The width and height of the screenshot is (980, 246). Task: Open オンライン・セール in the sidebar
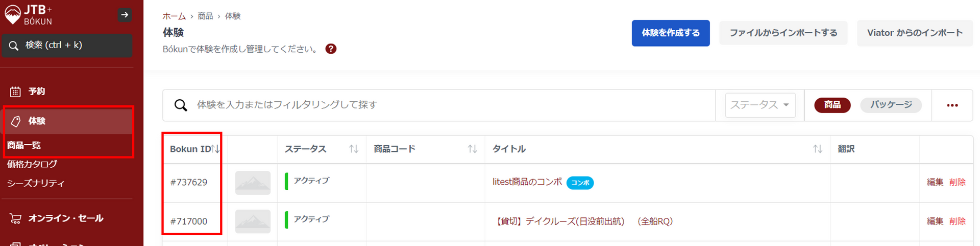click(x=65, y=218)
